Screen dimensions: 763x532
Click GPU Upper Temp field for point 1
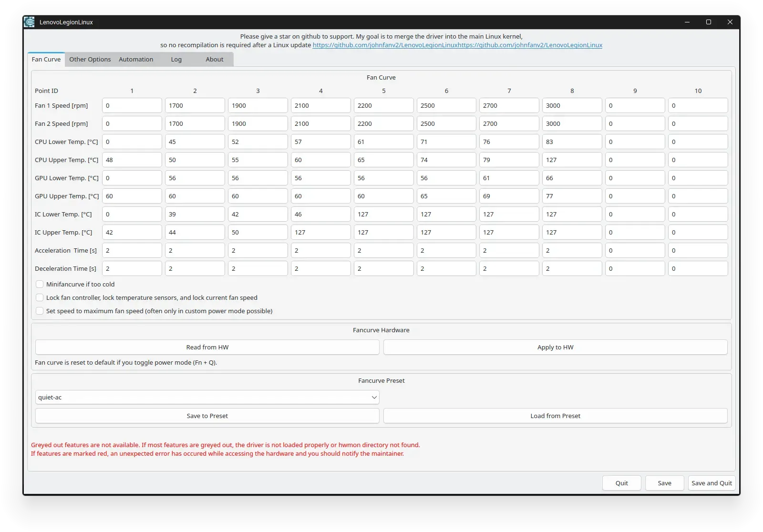132,196
